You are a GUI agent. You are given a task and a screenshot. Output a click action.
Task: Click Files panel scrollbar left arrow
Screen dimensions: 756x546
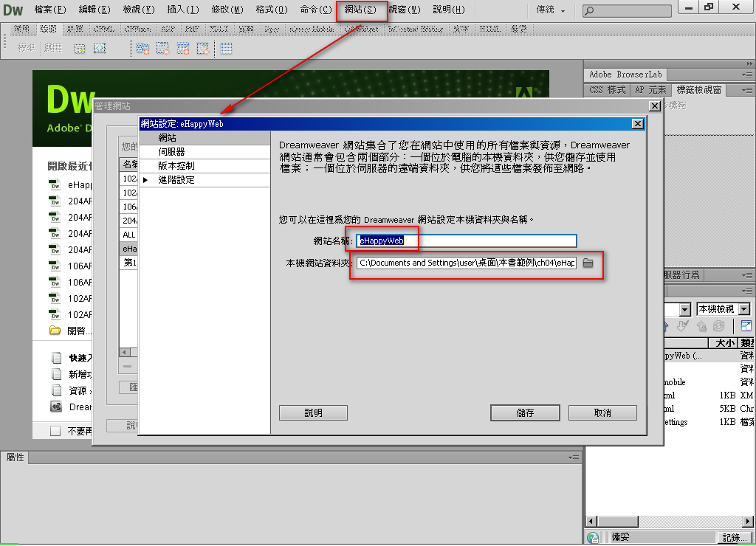coord(591,522)
